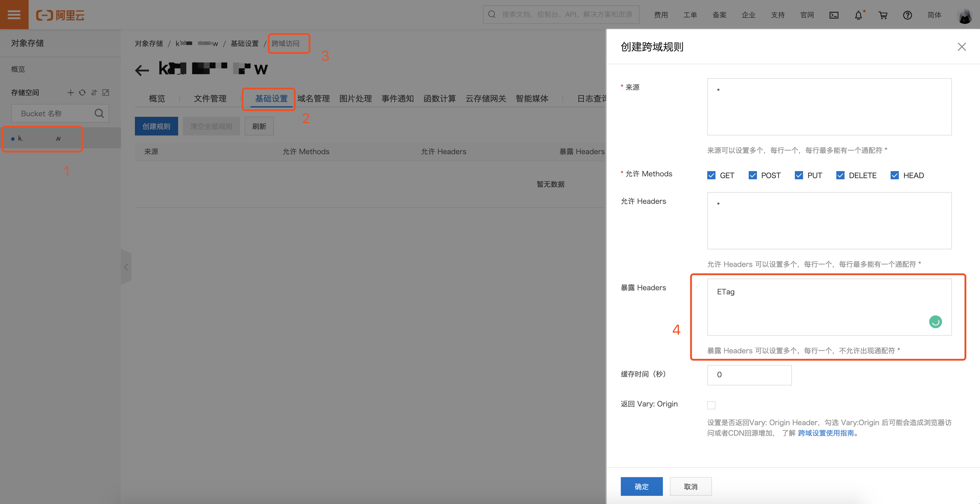Enable the Vary: Origin checkbox
Screen dimensions: 980x504
coord(711,405)
